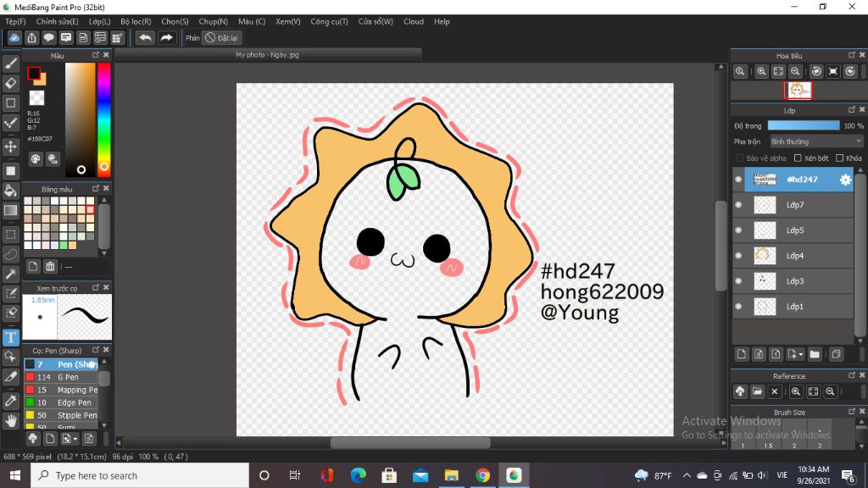Select the rectangular Selection tool
The height and width of the screenshot is (488, 868).
(x=10, y=234)
